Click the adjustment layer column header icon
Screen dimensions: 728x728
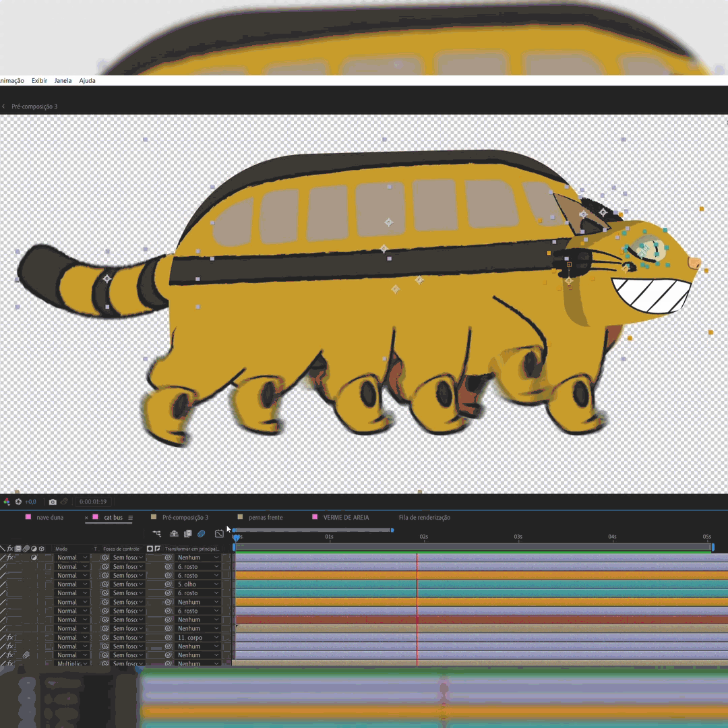[34, 548]
